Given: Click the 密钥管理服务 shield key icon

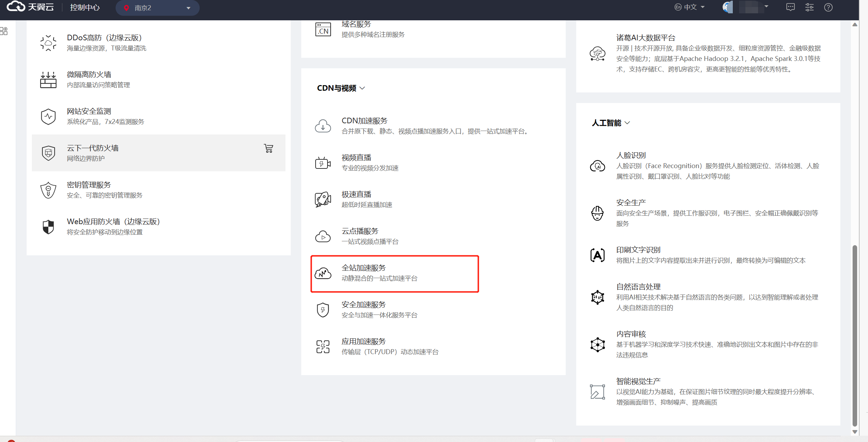Looking at the screenshot, I should coord(48,190).
